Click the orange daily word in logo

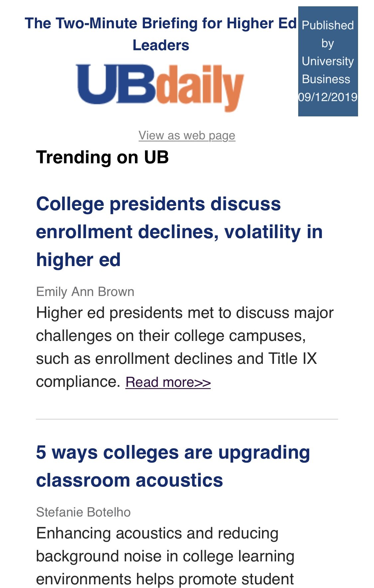(x=200, y=88)
